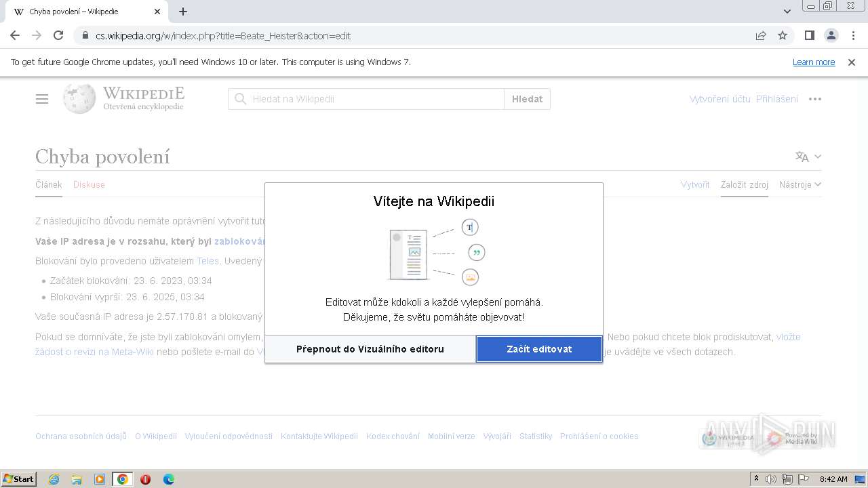View site info via the padlock icon
The image size is (868, 488).
click(85, 35)
